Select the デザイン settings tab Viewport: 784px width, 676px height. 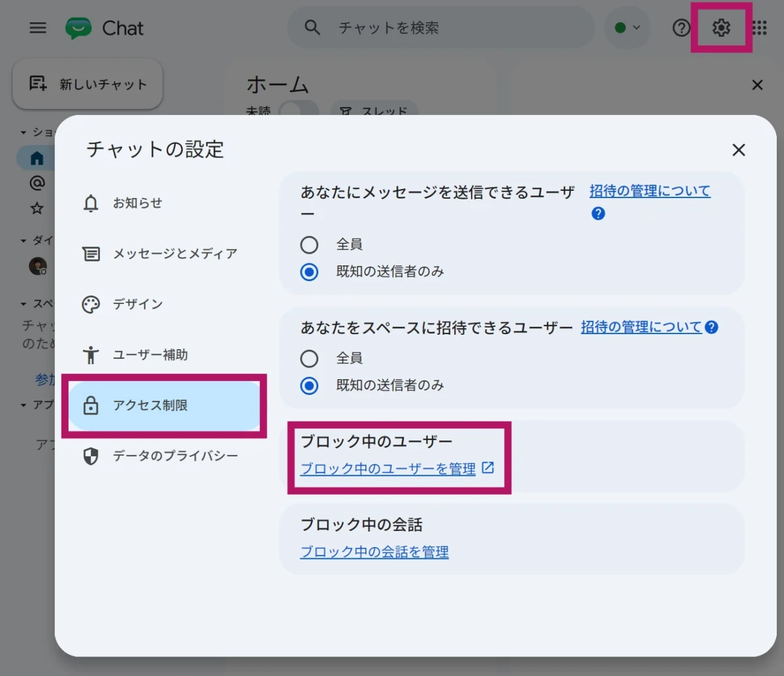(x=164, y=304)
